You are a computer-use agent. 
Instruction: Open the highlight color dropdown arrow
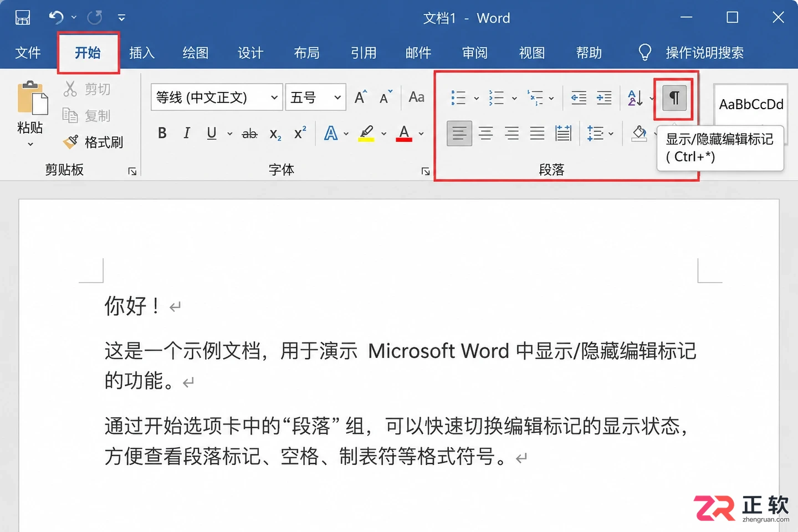383,134
